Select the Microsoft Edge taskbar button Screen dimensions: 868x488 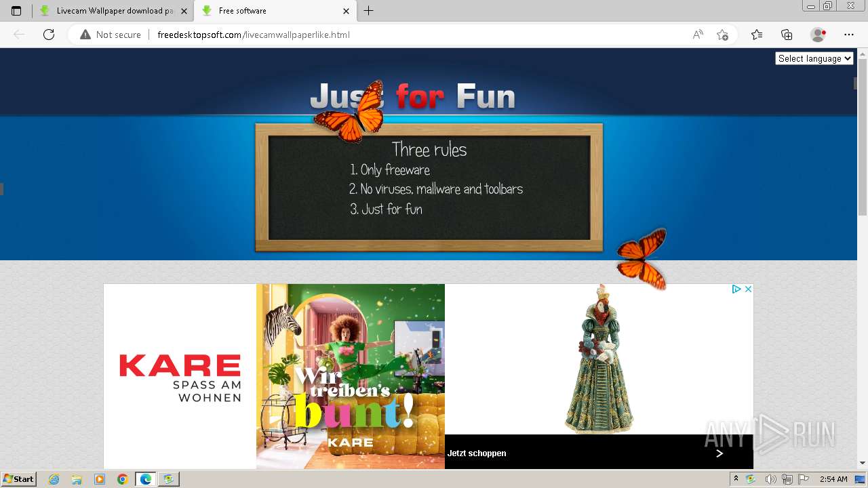tap(146, 479)
